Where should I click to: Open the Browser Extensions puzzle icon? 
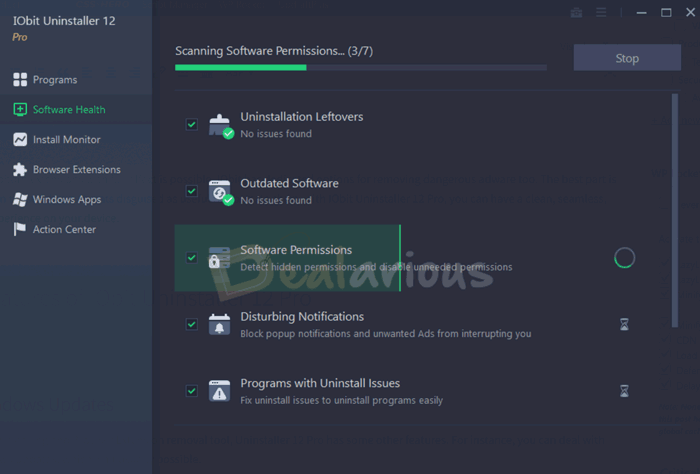point(20,170)
